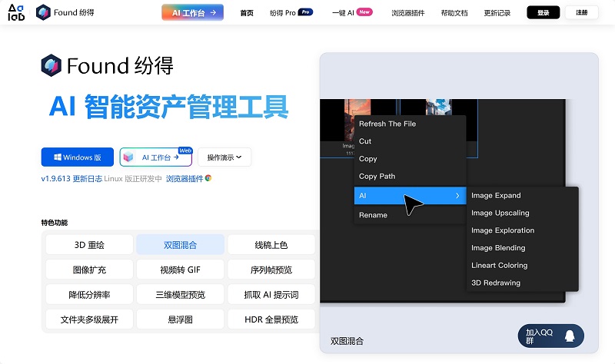The width and height of the screenshot is (615, 364).
Task: Click the black 登录 button
Action: click(544, 12)
